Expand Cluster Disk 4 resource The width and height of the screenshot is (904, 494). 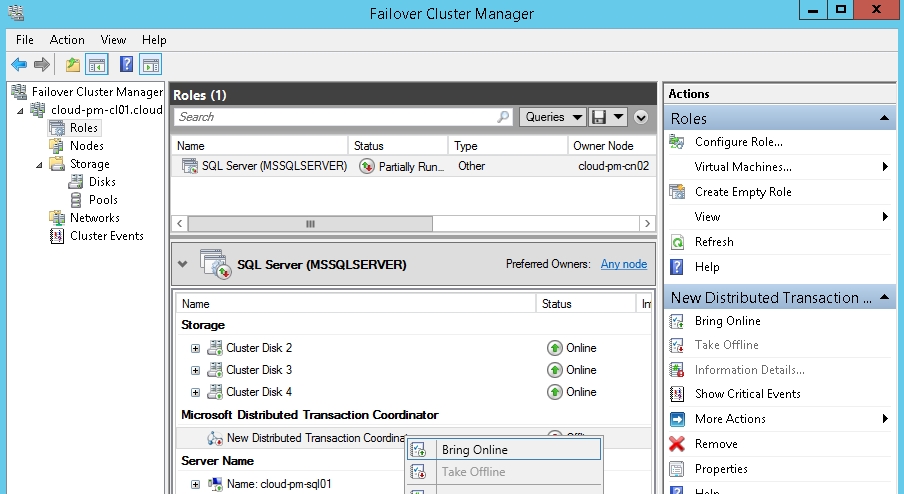click(195, 392)
